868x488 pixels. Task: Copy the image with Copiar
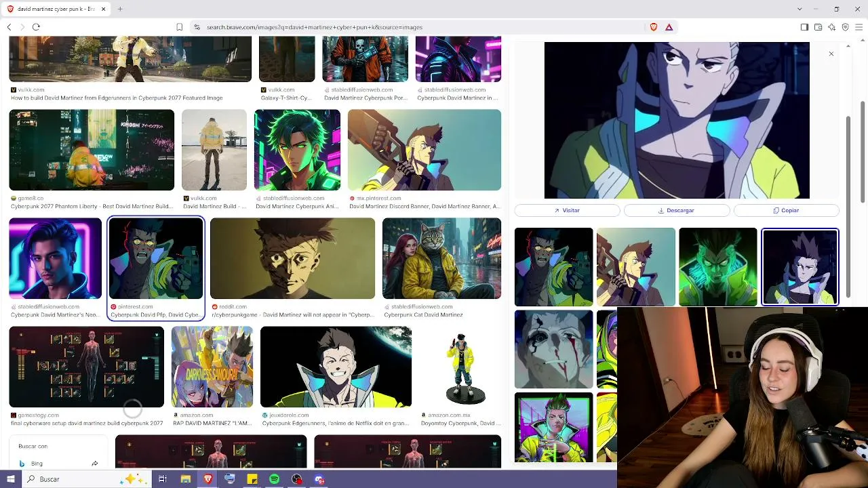(787, 211)
